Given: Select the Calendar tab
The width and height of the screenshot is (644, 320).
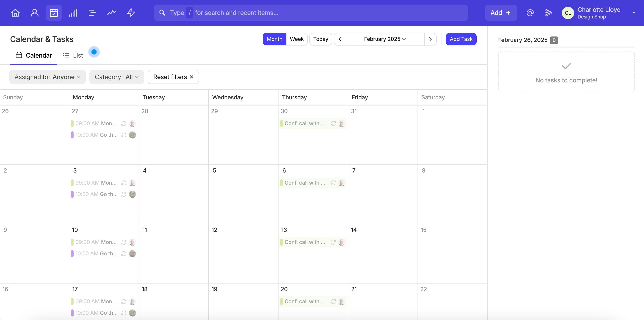Looking at the screenshot, I should click(34, 55).
